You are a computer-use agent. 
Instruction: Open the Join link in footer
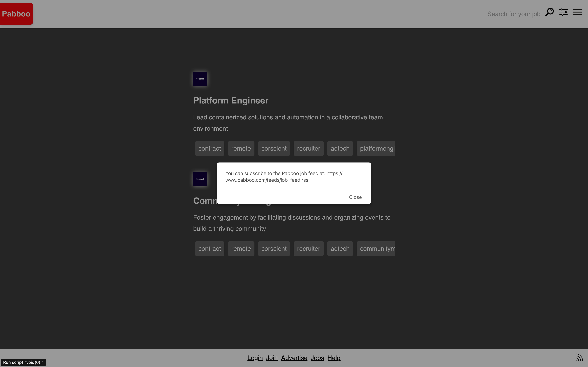click(272, 358)
